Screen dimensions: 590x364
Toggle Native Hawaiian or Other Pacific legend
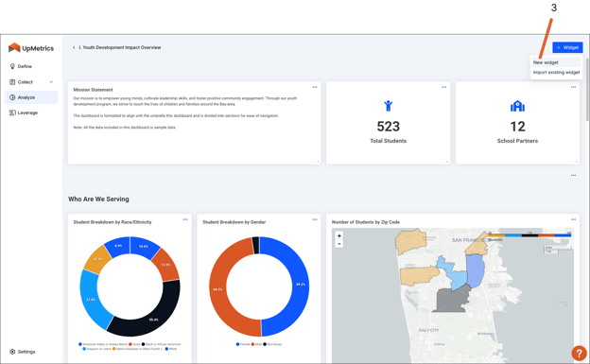(x=138, y=349)
